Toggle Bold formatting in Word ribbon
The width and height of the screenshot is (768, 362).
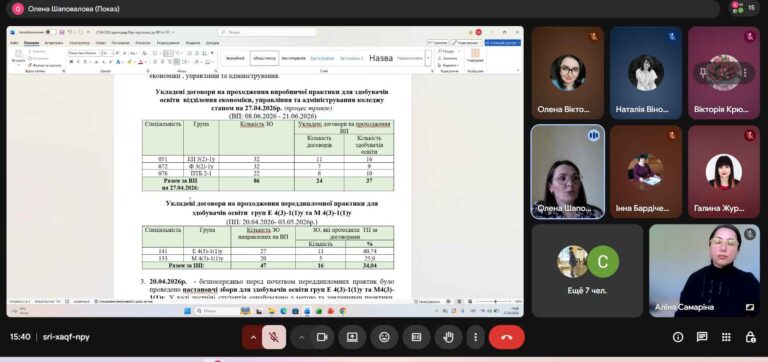pos(71,62)
